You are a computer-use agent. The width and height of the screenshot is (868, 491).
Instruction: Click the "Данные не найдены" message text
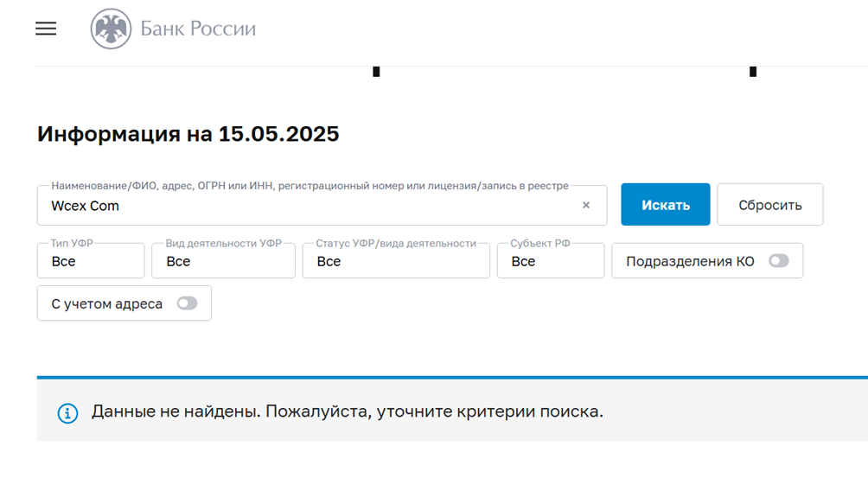[x=348, y=411]
